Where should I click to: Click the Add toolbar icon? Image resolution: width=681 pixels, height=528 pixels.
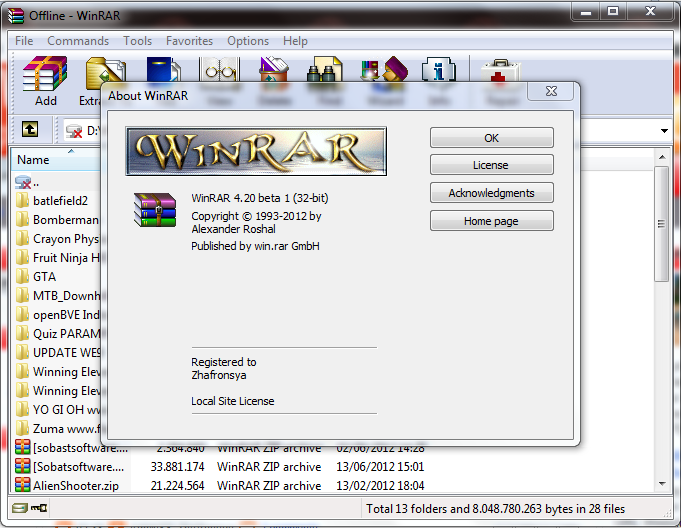pyautogui.click(x=45, y=74)
